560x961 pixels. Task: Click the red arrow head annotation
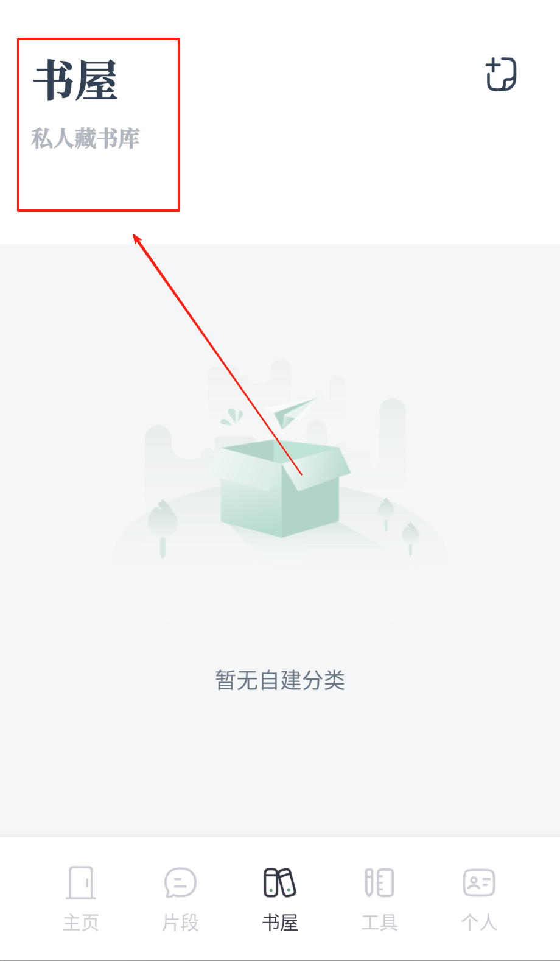click(138, 240)
